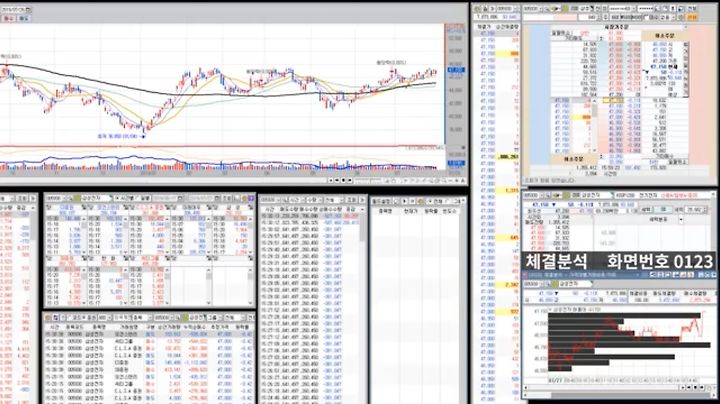The height and width of the screenshot is (404, 720).
Task: Click the 순간체결량 column header in tick column
Action: (506, 27)
